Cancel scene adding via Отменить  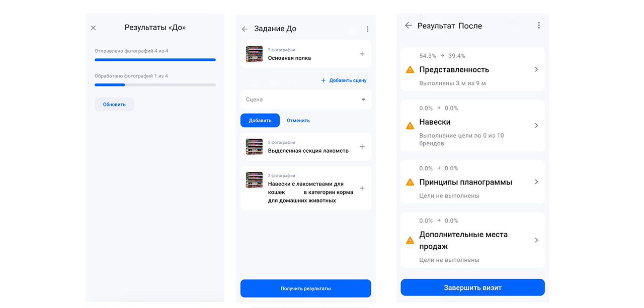[x=298, y=121]
